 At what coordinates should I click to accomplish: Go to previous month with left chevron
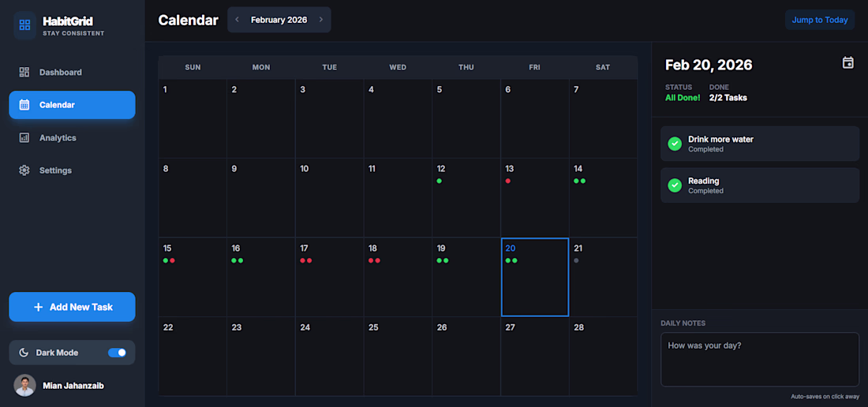[238, 20]
